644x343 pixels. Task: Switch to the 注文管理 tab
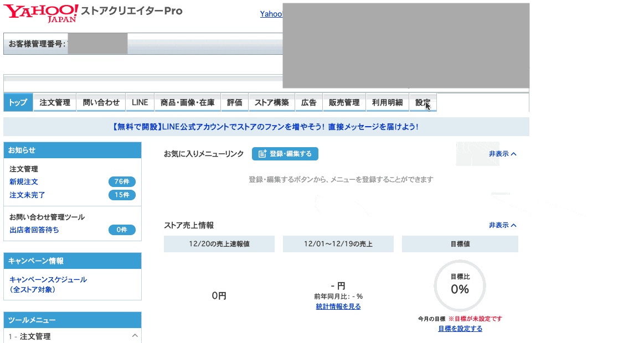click(x=54, y=102)
